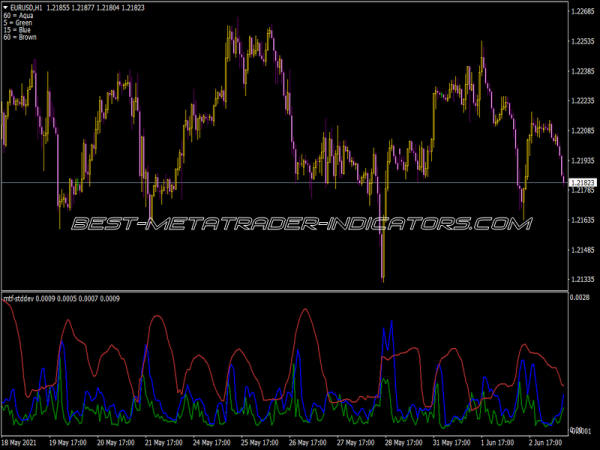The image size is (600, 450).
Task: Click the 1.22685 price scale label
Action: pos(582,12)
